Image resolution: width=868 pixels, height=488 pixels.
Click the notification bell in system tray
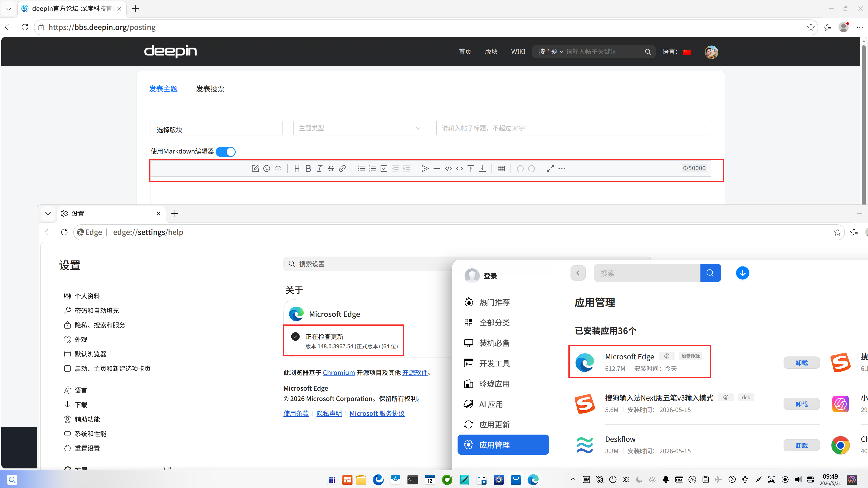pos(666,480)
